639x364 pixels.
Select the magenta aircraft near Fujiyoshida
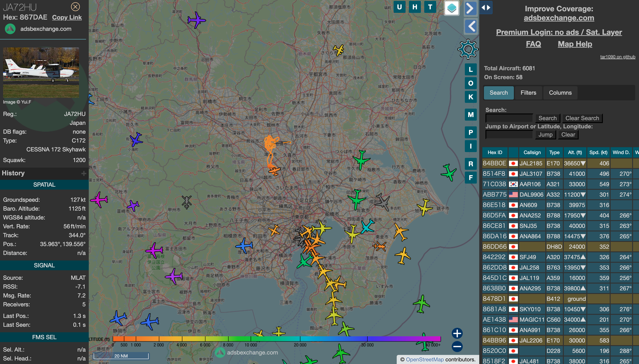pos(154,250)
